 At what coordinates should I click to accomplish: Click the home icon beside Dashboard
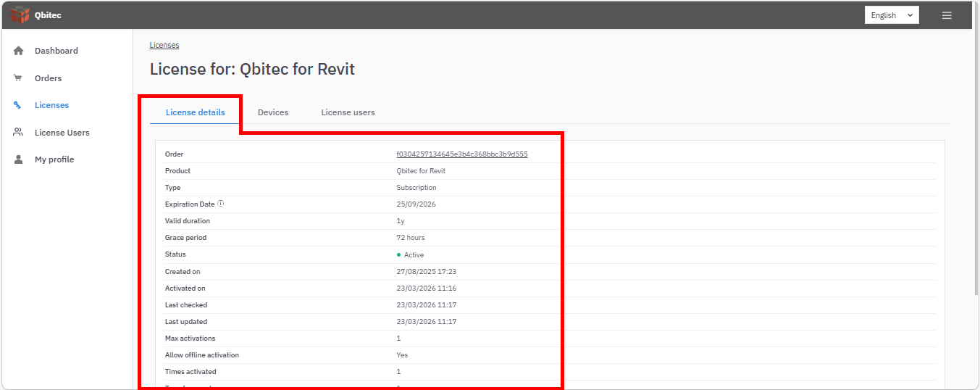19,51
